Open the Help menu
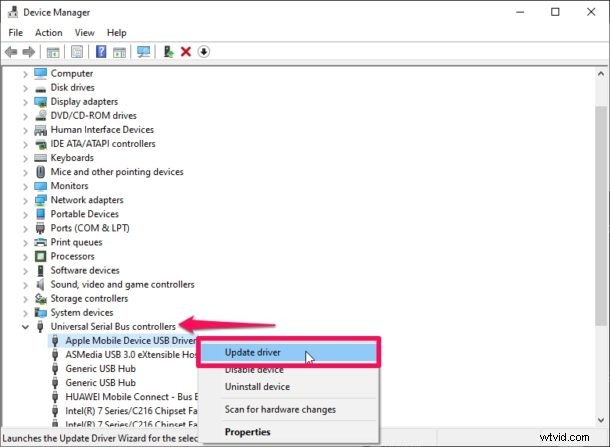Screen dimensions: 610x447 (117, 33)
